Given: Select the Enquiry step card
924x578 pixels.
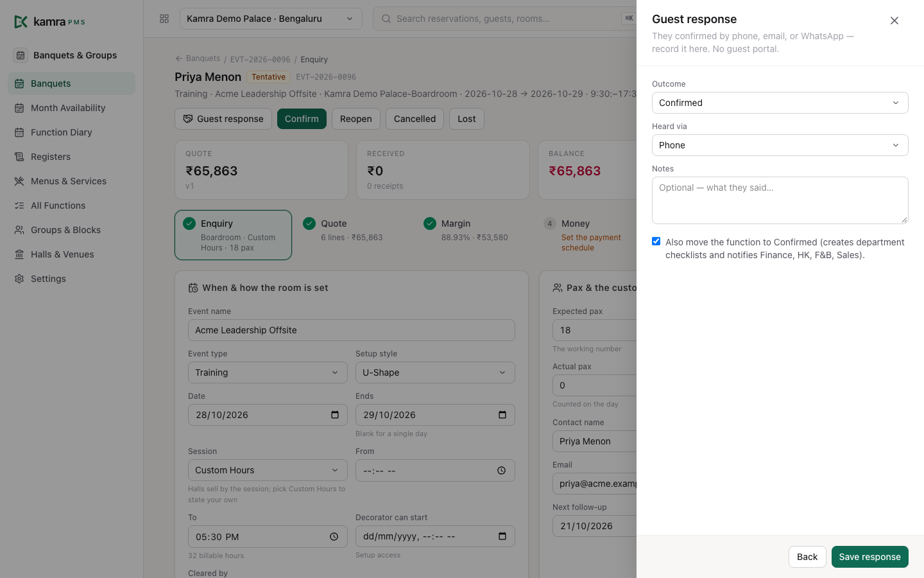Looking at the screenshot, I should pyautogui.click(x=233, y=235).
